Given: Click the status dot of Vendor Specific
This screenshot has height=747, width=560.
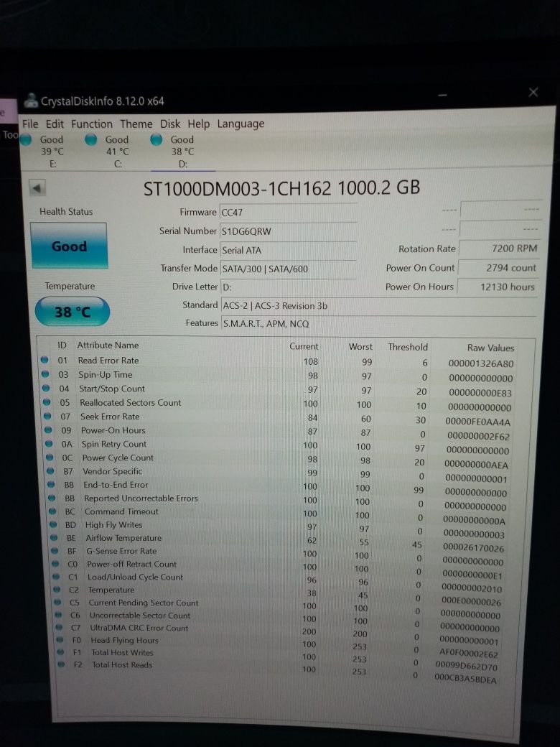Looking at the screenshot, I should [50, 470].
